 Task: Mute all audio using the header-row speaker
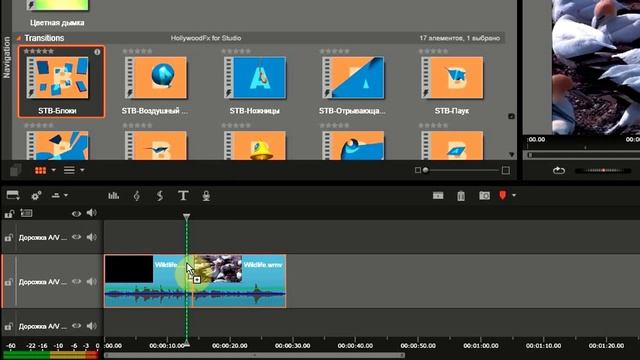pos(91,213)
